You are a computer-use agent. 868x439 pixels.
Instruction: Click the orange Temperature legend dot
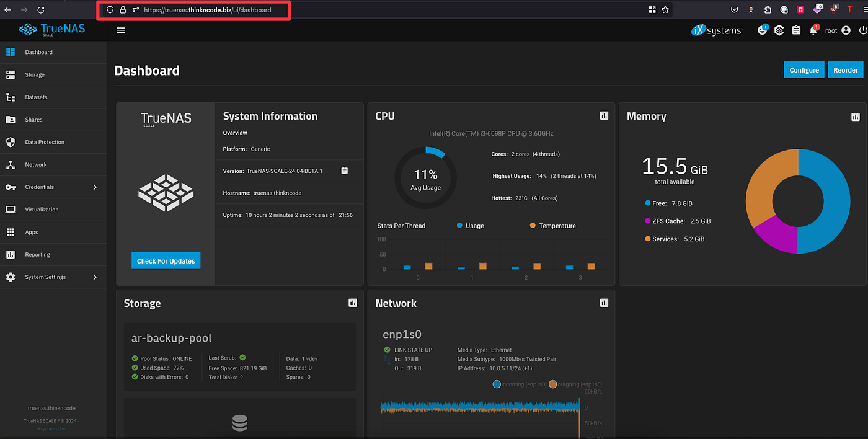click(x=533, y=226)
